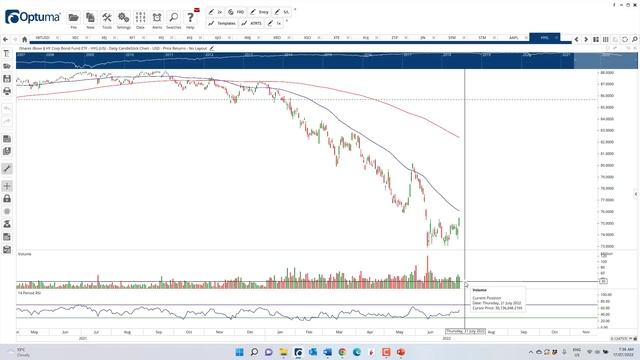Open Settings gears icon
Viewport: 640px width, 360px height.
(x=123, y=18)
